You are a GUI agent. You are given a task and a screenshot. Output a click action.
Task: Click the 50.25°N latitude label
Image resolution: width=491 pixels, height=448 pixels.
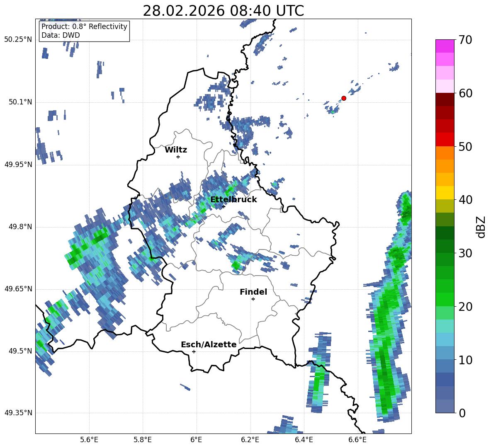pyautogui.click(x=18, y=40)
